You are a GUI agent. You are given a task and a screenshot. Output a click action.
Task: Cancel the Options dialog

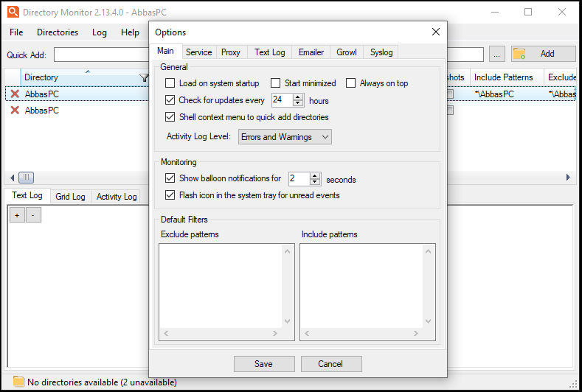coord(331,364)
